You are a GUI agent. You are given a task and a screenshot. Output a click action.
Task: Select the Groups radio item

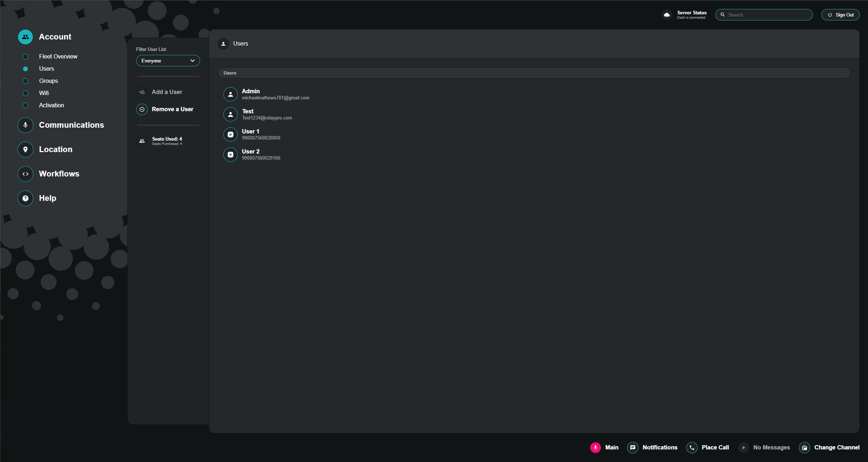[25, 81]
